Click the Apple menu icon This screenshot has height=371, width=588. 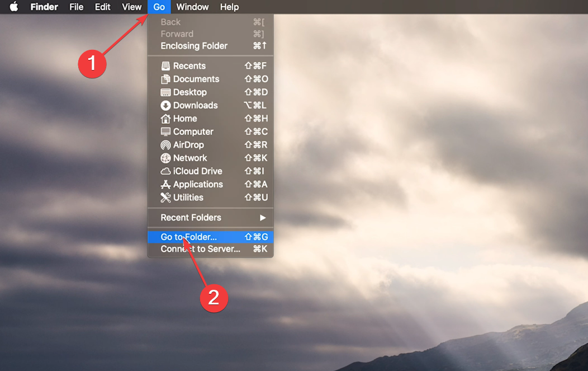point(13,7)
